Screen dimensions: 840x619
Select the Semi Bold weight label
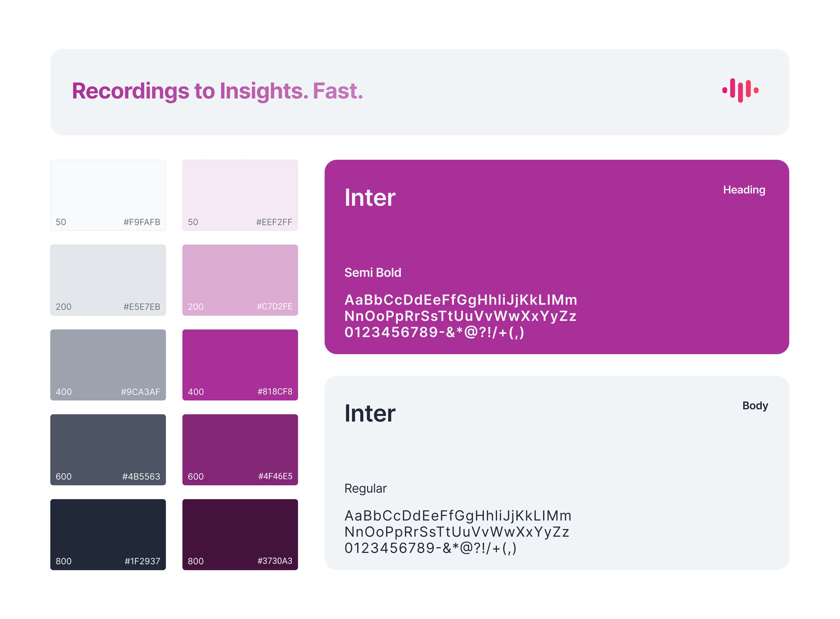pyautogui.click(x=373, y=273)
